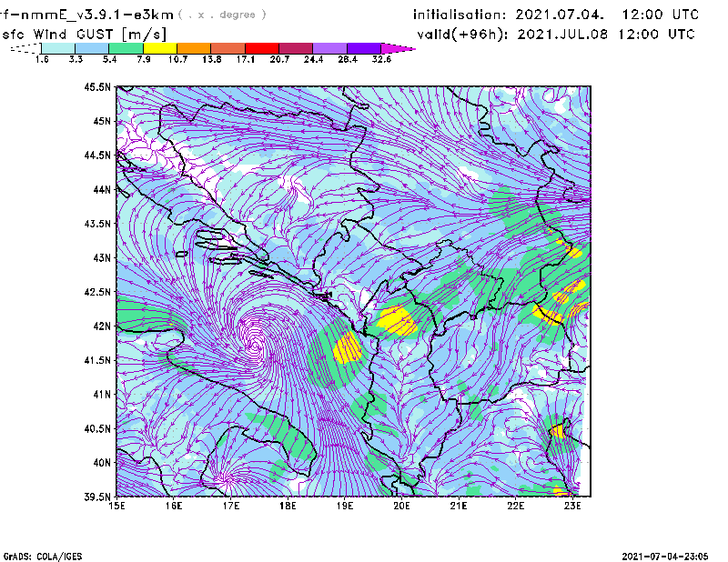Click the crimson 20.7–24.4 legend swatch
728x562 pixels.
(x=296, y=48)
